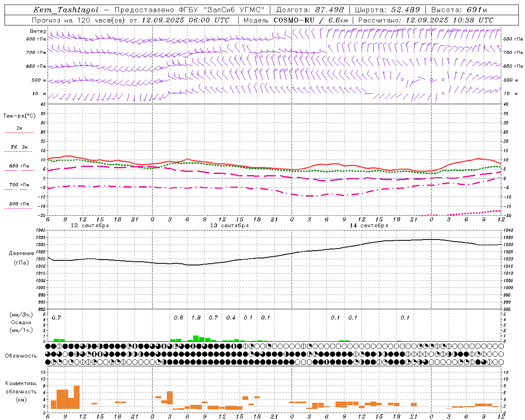Select the Конвективн. облачность (км) label
This screenshot has height=420, width=525.
[21, 391]
